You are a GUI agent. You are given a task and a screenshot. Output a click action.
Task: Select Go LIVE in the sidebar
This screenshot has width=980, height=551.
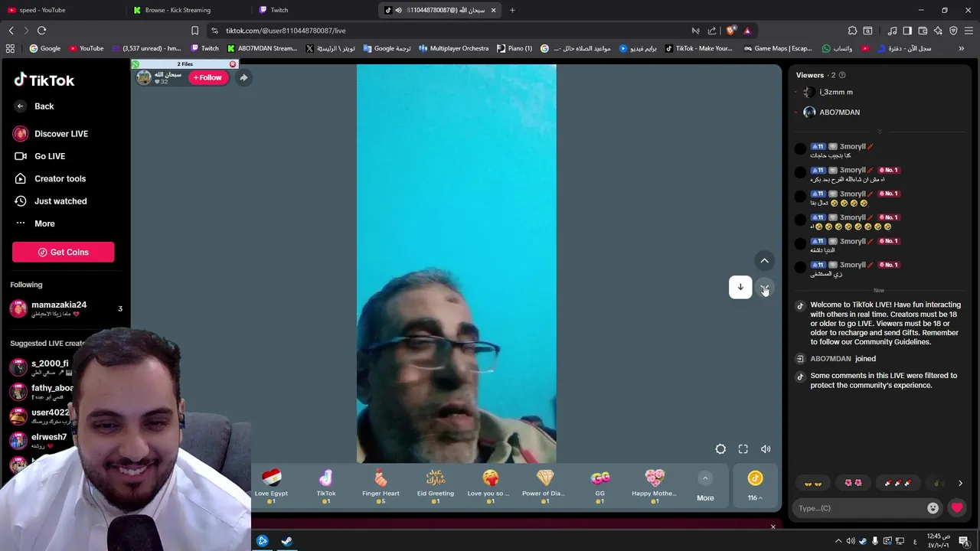[40, 156]
